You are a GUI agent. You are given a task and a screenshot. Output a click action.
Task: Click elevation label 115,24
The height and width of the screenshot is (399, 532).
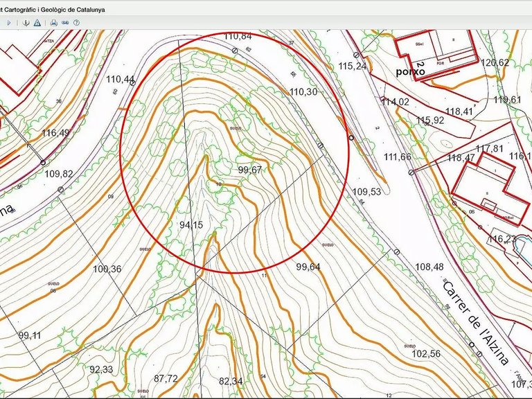pos(353,66)
